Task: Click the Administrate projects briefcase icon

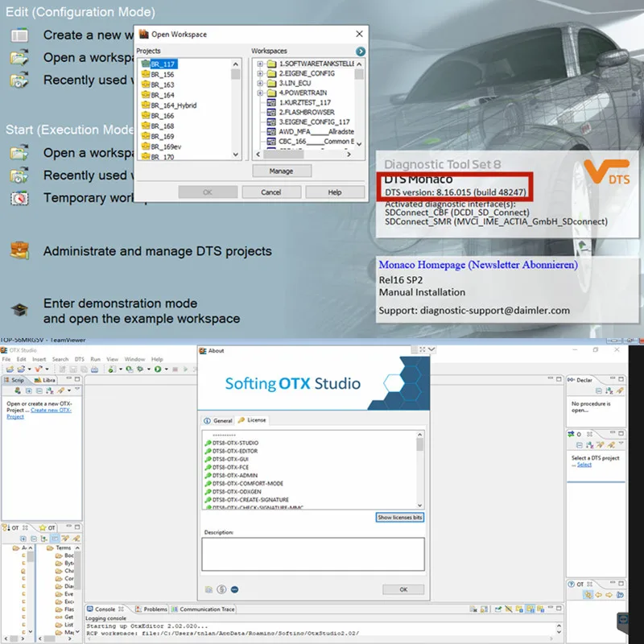Action: coord(19,250)
